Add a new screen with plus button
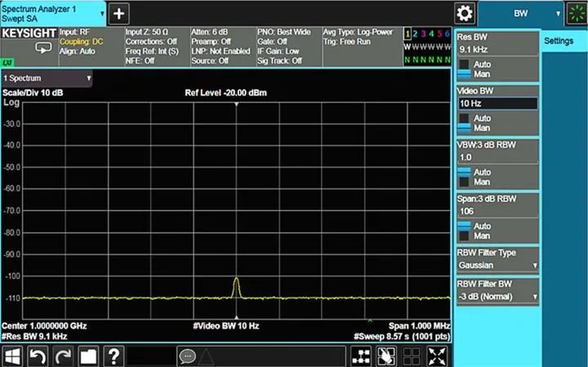 click(119, 13)
